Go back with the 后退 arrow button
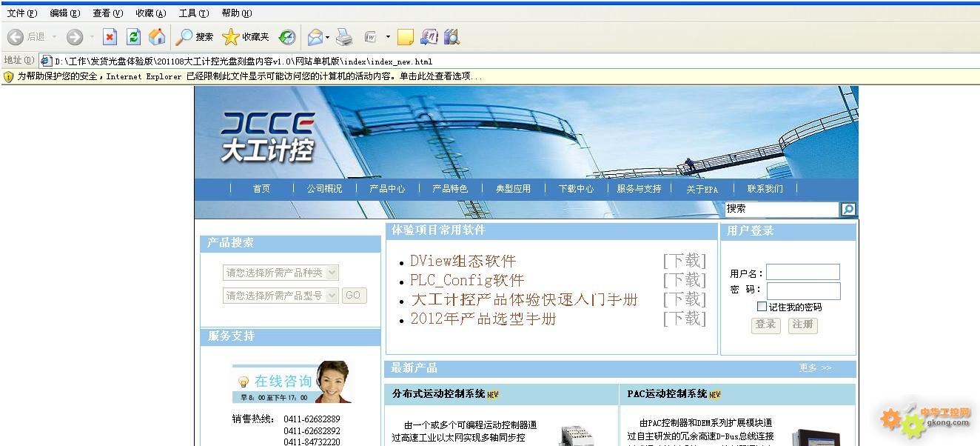Screen dimensions: 980x446 click(x=26, y=37)
